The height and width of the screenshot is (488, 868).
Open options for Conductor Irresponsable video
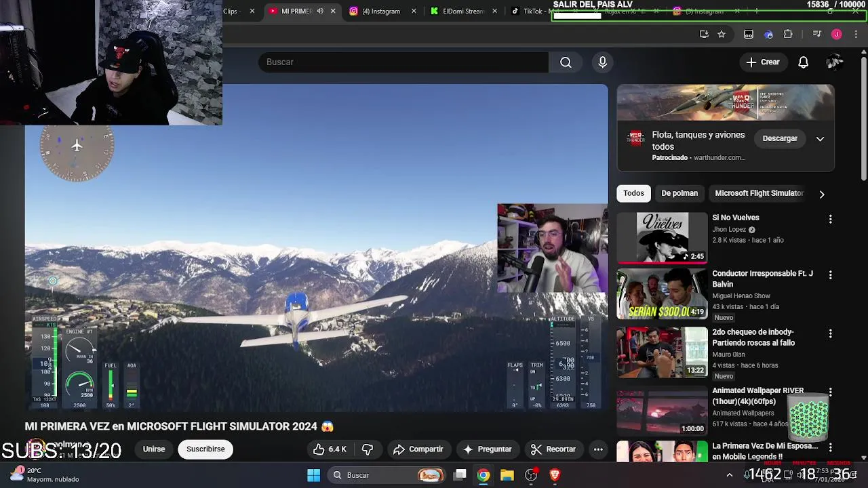tap(830, 275)
